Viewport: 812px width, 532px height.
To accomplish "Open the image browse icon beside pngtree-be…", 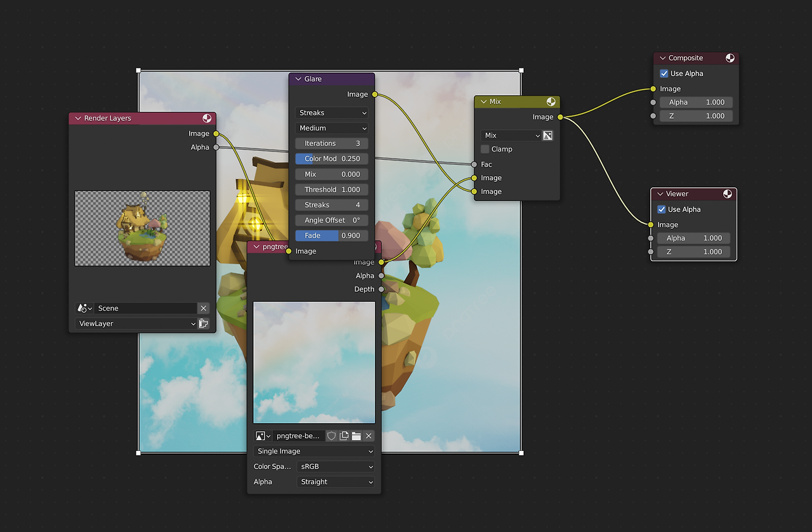I will [x=263, y=436].
